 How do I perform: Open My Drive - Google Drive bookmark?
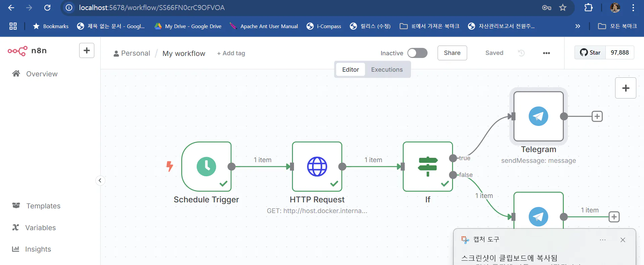[188, 26]
